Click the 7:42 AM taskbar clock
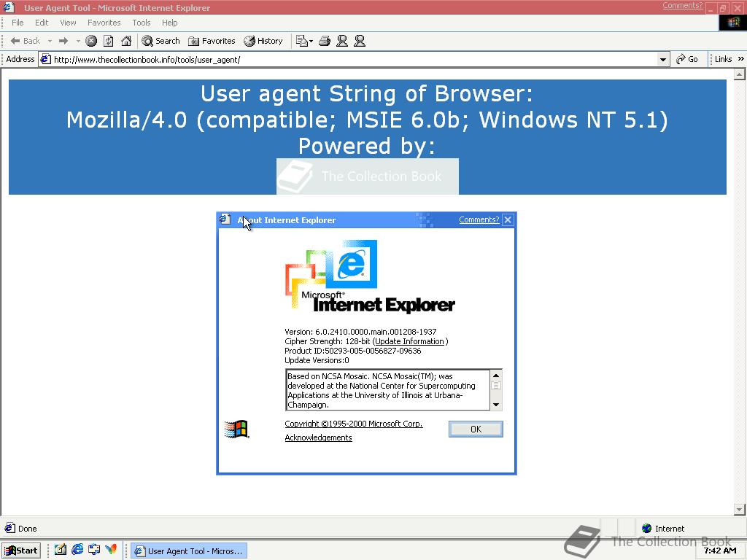 tap(720, 551)
